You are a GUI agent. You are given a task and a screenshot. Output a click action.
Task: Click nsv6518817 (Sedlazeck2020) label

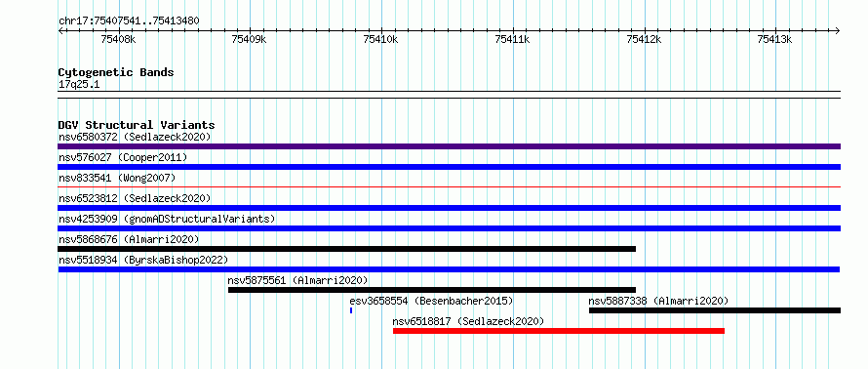tap(468, 321)
